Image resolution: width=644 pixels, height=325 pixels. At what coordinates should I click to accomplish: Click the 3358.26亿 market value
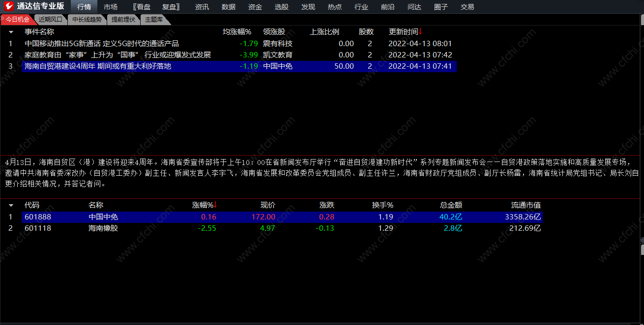coord(523,217)
